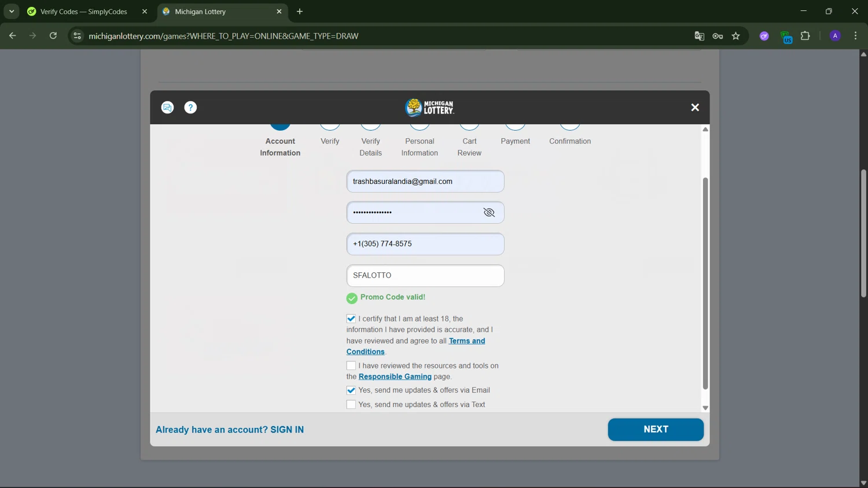Click the email address field
Image resolution: width=868 pixels, height=488 pixels.
(x=425, y=182)
